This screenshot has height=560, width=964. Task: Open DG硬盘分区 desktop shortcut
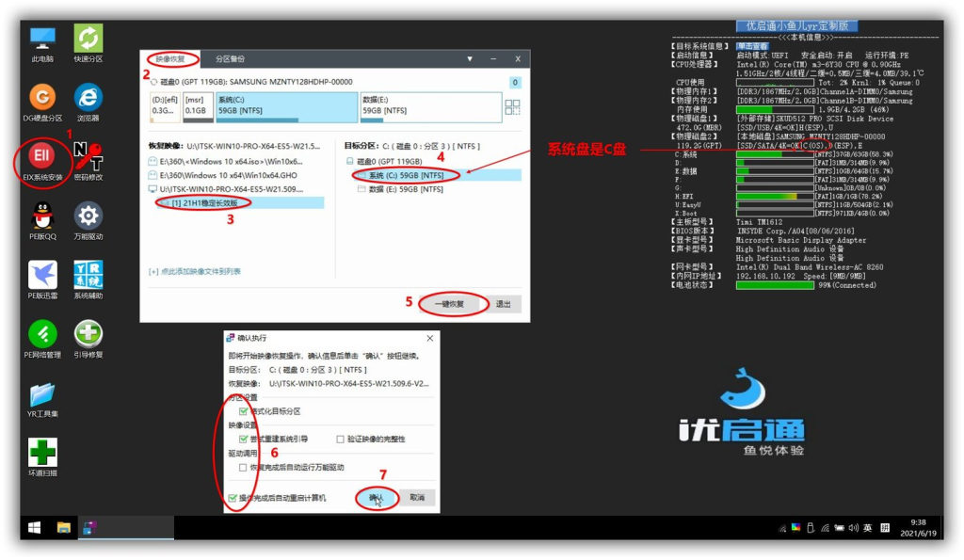point(42,103)
